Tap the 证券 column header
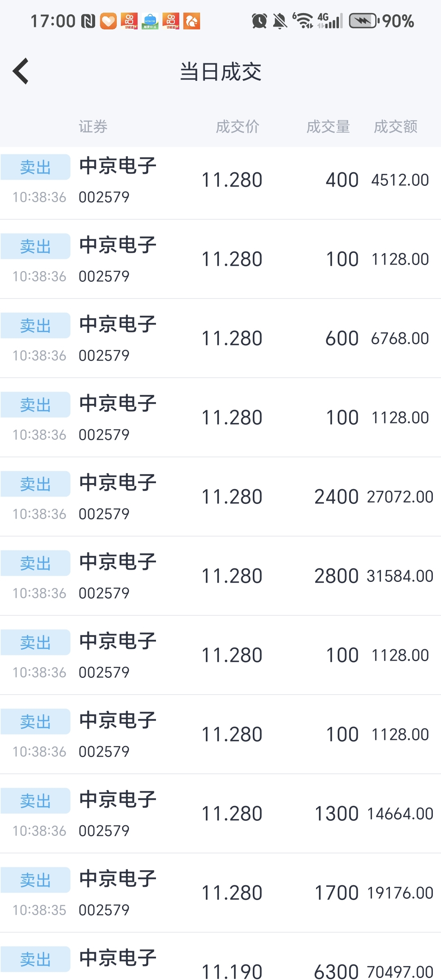This screenshot has height=980, width=441. 93,127
